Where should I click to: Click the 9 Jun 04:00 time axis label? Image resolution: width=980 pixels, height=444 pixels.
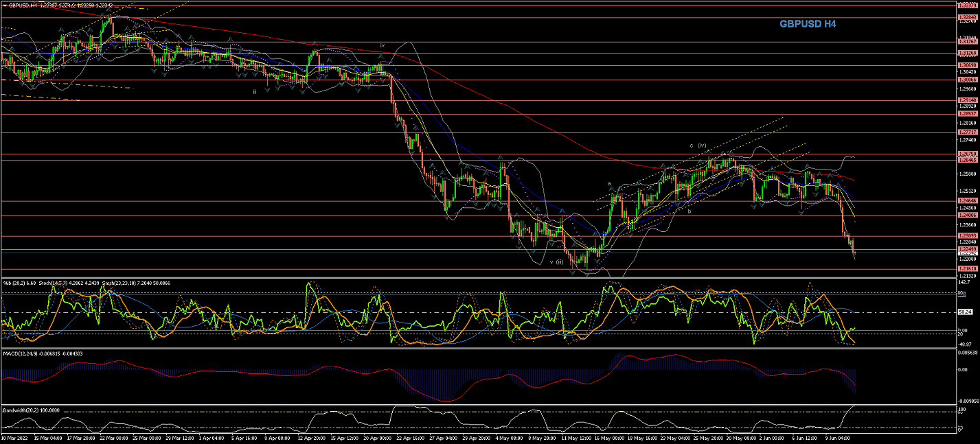[837, 436]
